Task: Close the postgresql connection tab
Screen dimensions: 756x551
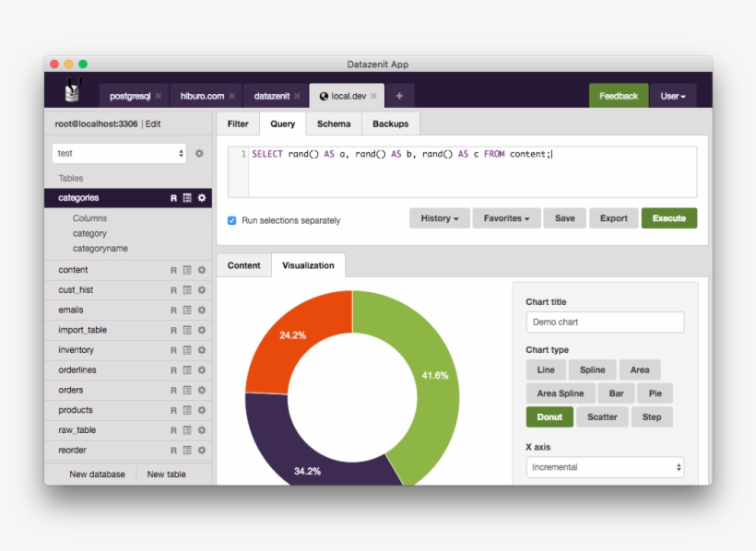Action: 159,95
